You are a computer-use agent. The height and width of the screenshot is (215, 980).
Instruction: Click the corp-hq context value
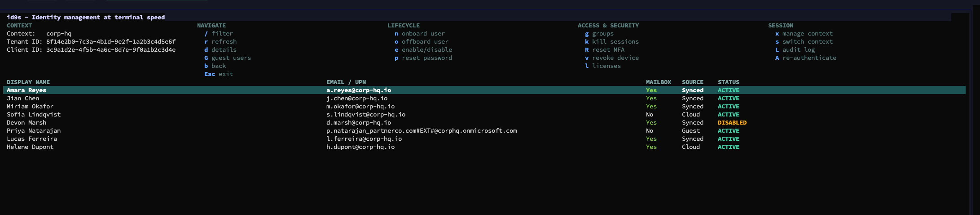[59, 34]
